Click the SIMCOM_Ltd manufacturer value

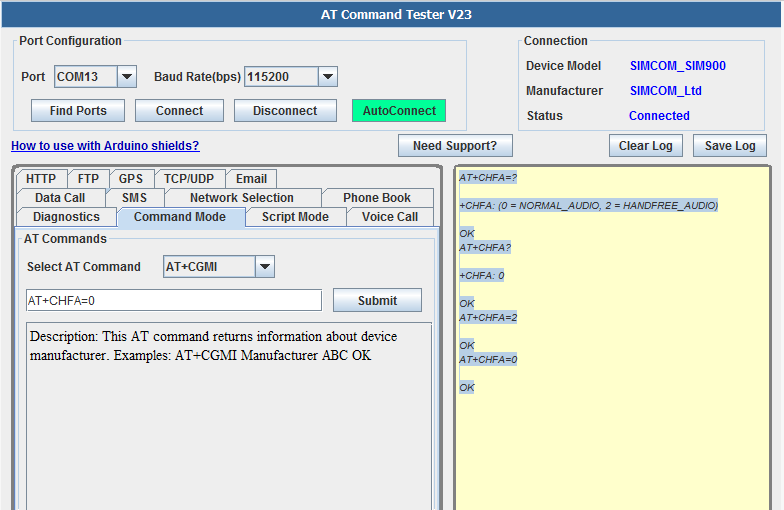click(x=666, y=91)
